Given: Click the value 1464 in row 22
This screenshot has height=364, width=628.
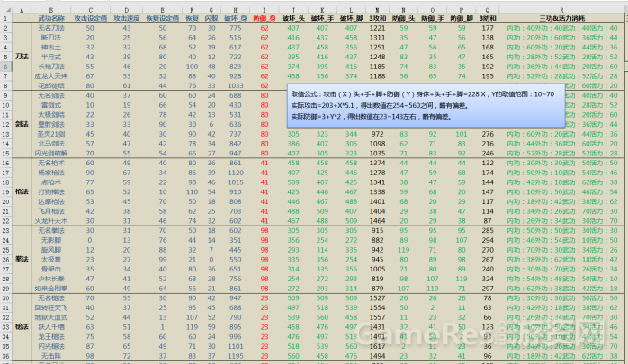Looking at the screenshot, I should click(x=377, y=221).
